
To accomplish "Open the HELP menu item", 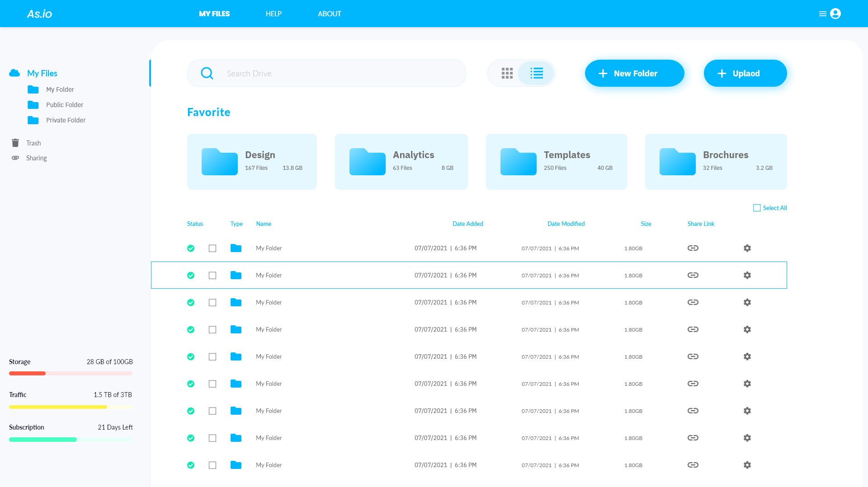I will click(274, 14).
